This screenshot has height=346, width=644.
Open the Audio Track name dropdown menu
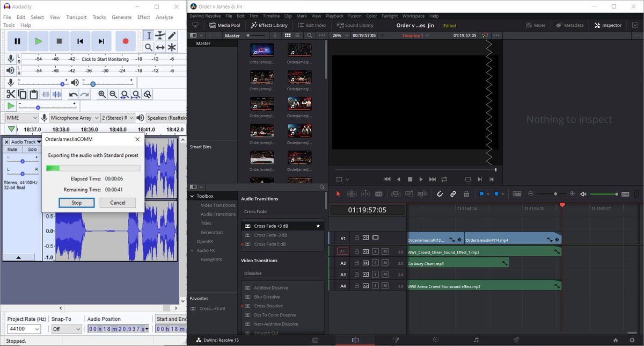(x=26, y=142)
